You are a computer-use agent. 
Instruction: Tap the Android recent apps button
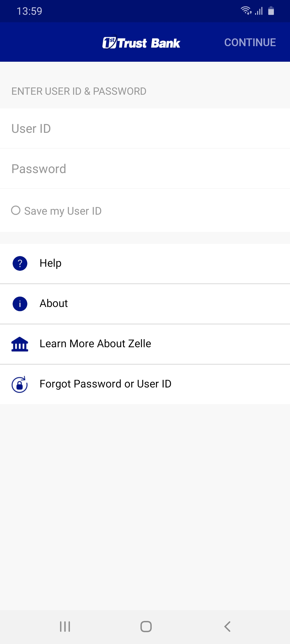click(65, 627)
